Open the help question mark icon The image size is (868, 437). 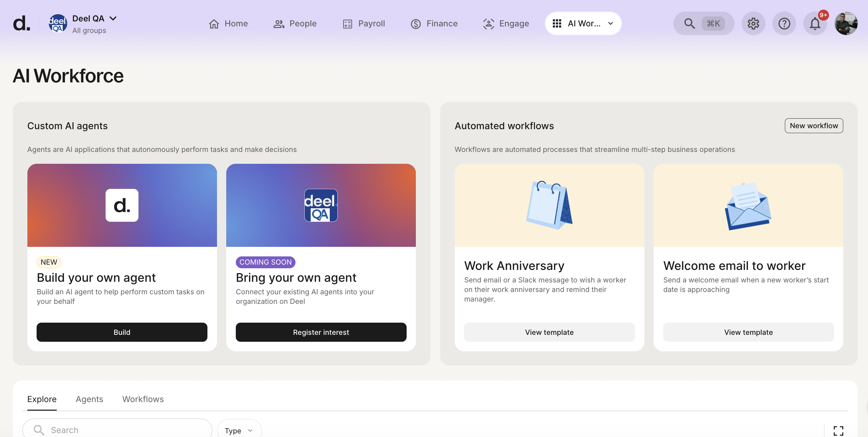point(784,23)
